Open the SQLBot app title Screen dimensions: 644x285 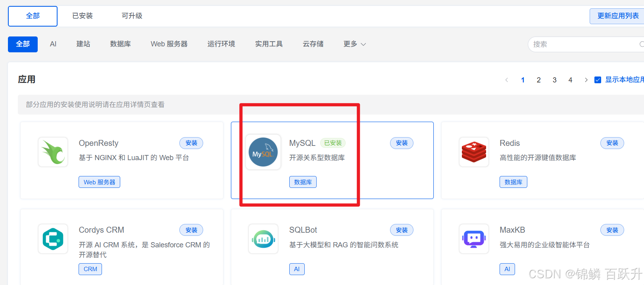pos(303,230)
